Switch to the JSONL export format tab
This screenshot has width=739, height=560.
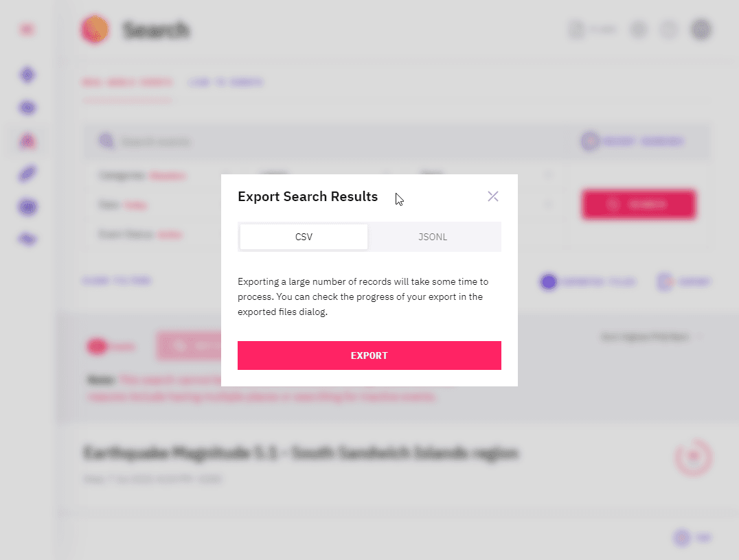coord(433,236)
